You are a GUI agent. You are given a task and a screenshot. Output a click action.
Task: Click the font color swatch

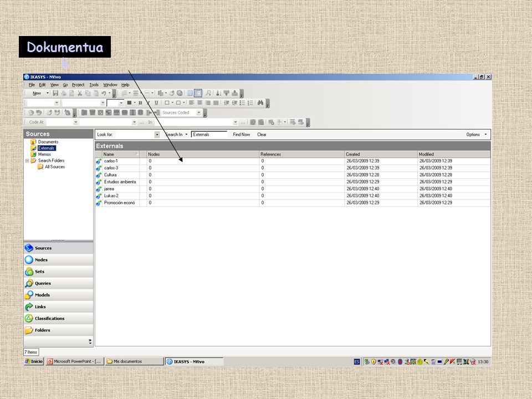tap(129, 103)
